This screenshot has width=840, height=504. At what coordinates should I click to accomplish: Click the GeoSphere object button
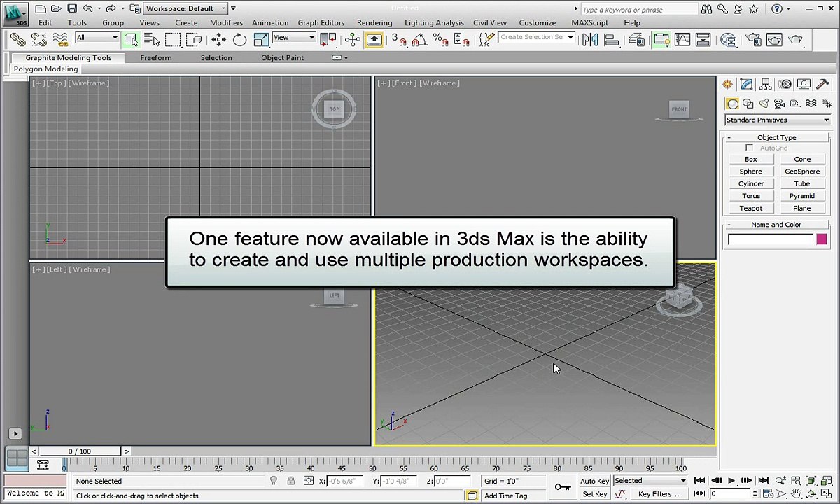(802, 171)
